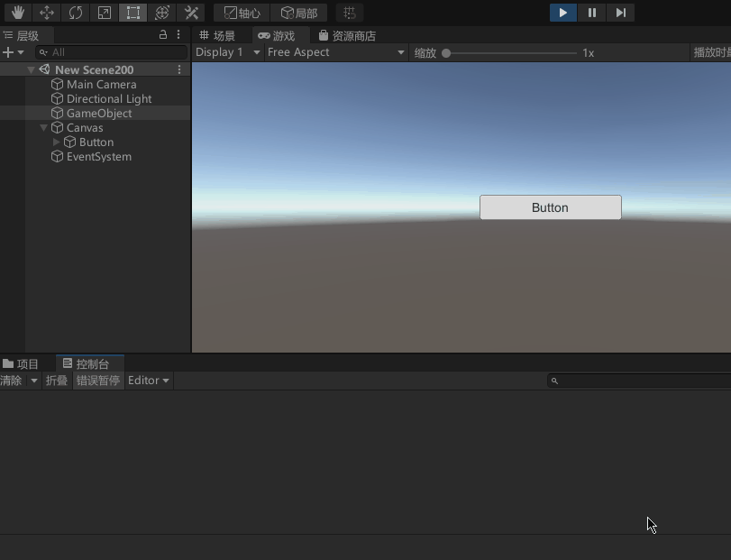Screen dimensions: 731x560
Task: Expand the Button node
Action: (57, 142)
